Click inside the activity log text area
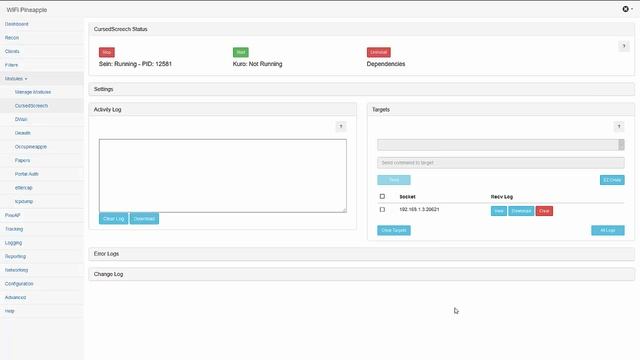Viewport: 640px width, 360px height. coord(222,176)
